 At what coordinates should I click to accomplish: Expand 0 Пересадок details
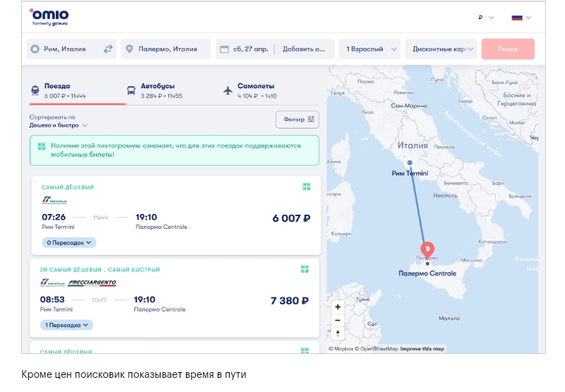click(x=69, y=242)
